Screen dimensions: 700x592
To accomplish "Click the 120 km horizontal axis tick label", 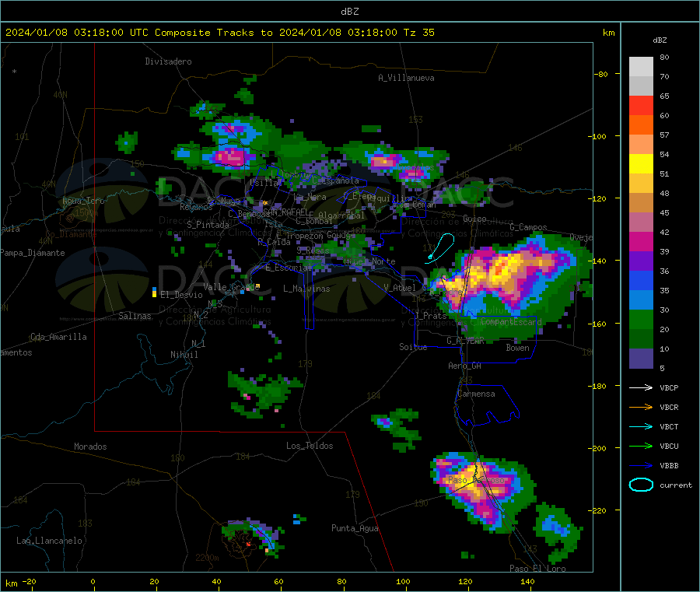I will [x=465, y=581].
